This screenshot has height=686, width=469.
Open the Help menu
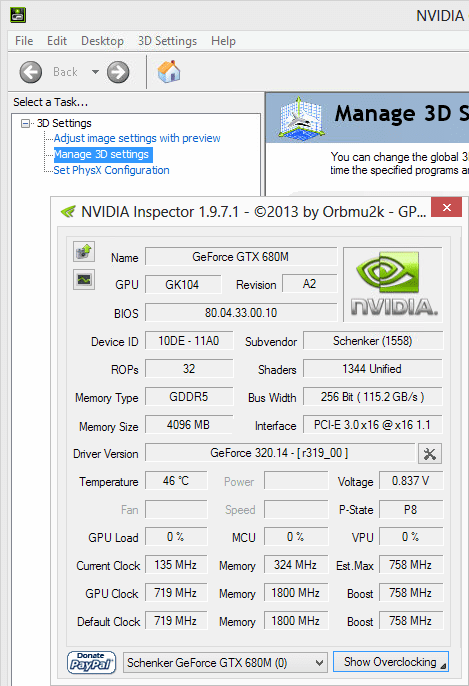click(223, 41)
